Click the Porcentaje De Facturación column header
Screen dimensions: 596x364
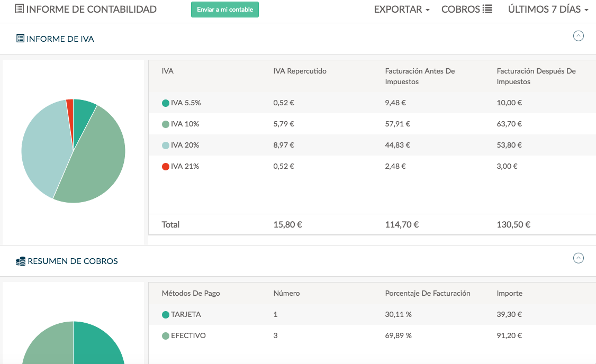[427, 293]
